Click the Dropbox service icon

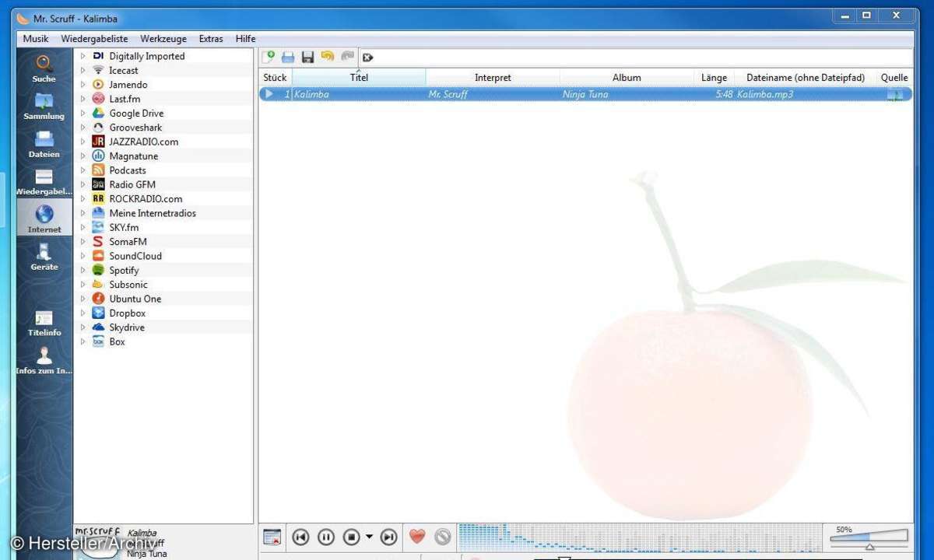coord(98,313)
